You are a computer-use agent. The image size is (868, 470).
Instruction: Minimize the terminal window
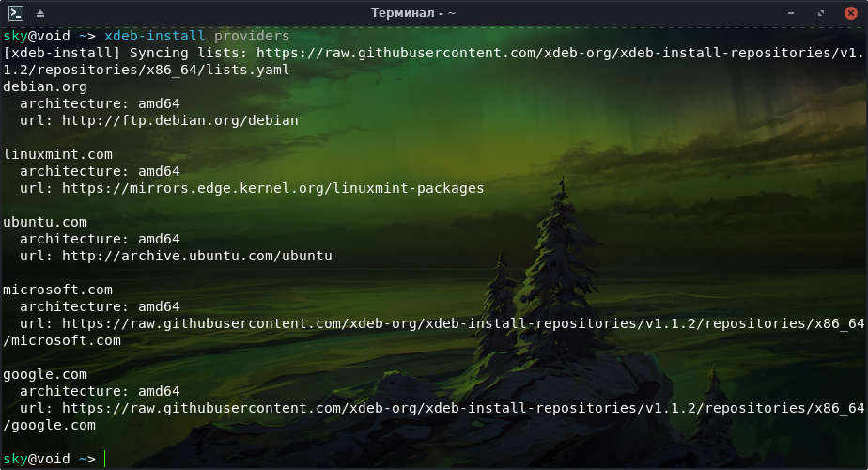point(791,13)
